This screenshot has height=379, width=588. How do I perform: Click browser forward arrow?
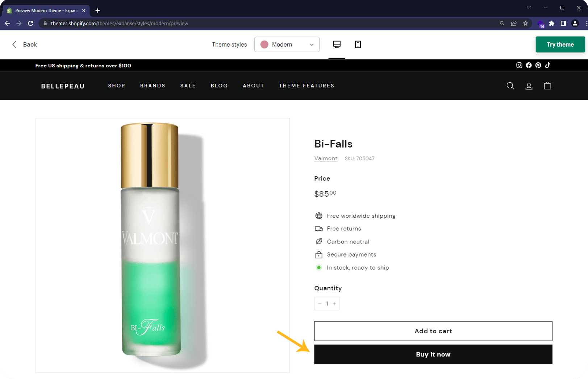pos(19,23)
